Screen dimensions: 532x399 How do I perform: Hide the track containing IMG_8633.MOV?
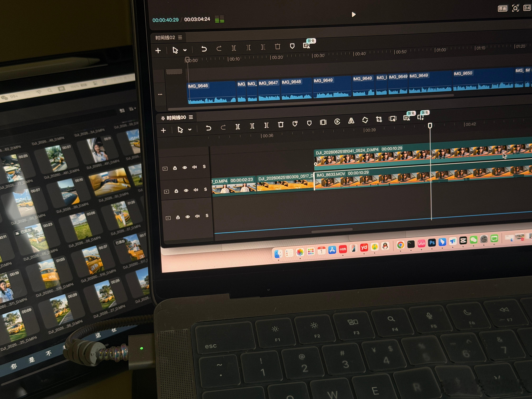pos(186,191)
